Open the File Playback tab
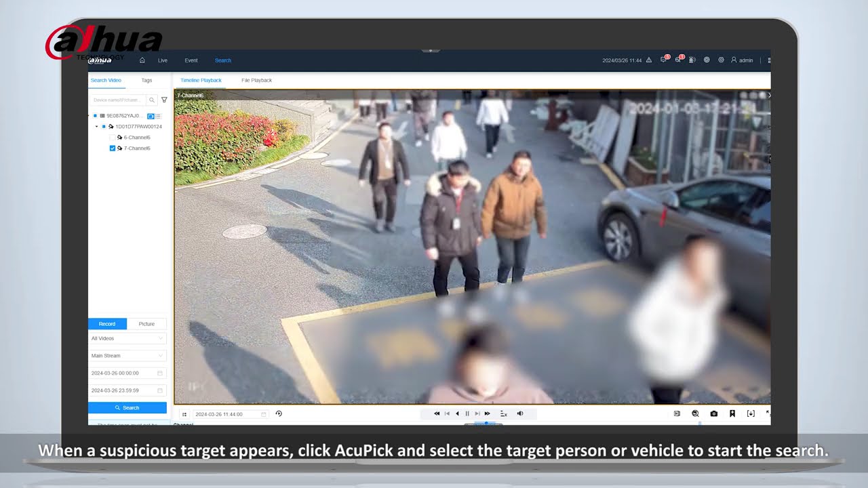This screenshot has height=488, width=868. point(256,80)
